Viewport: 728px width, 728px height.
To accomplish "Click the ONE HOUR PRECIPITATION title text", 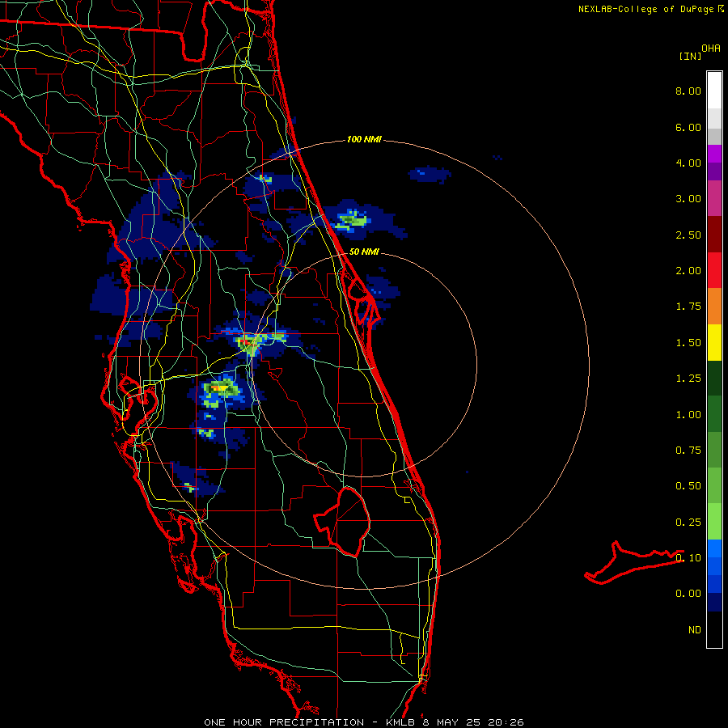I will click(x=284, y=722).
